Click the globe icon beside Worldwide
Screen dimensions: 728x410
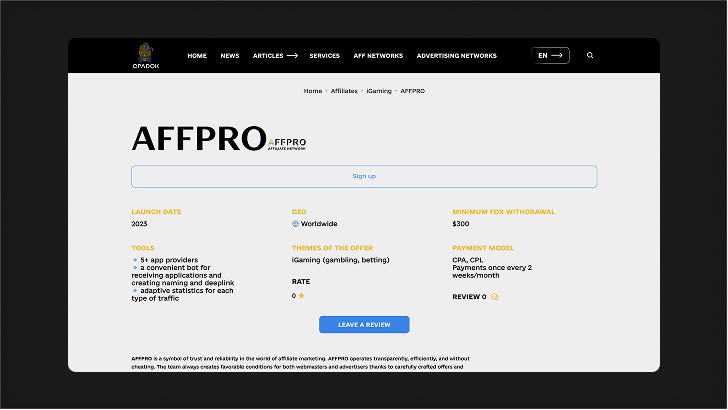pyautogui.click(x=295, y=224)
